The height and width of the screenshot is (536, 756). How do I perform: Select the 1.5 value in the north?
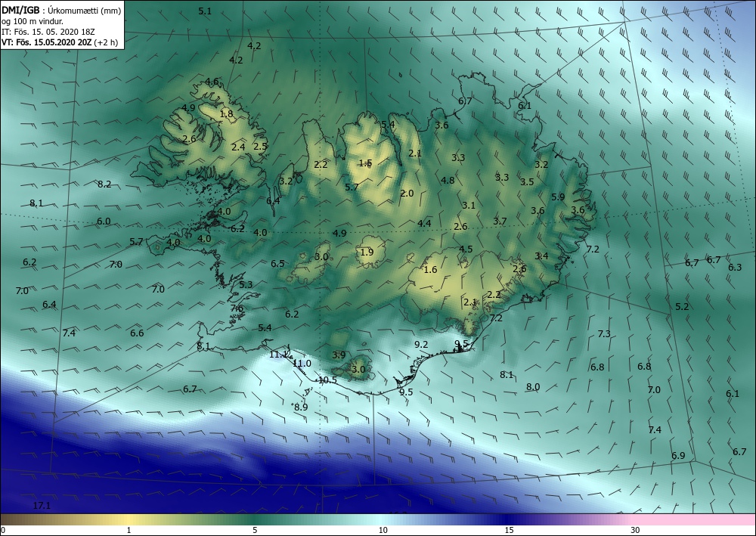coord(365,163)
